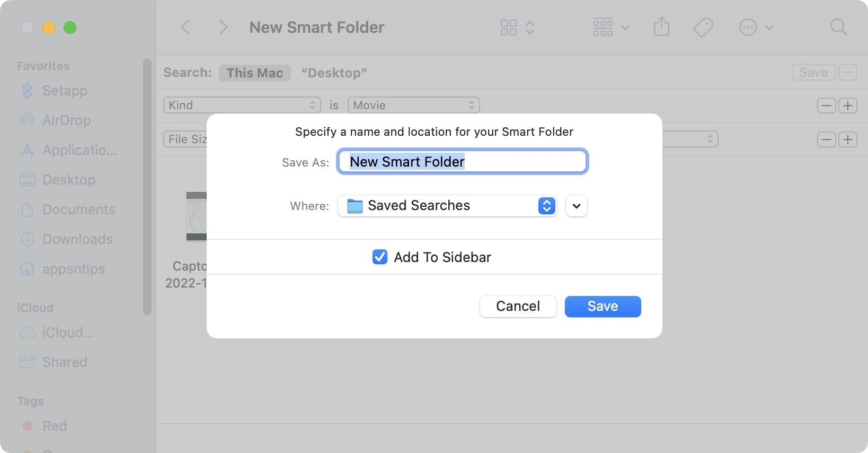Select the This Mac search scope
Screen dimensions: 868x453
pos(254,73)
